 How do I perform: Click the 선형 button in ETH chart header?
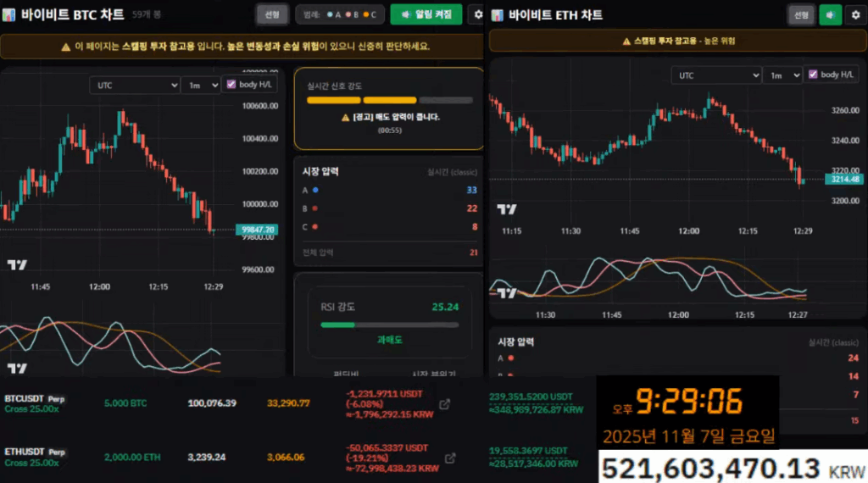point(801,15)
